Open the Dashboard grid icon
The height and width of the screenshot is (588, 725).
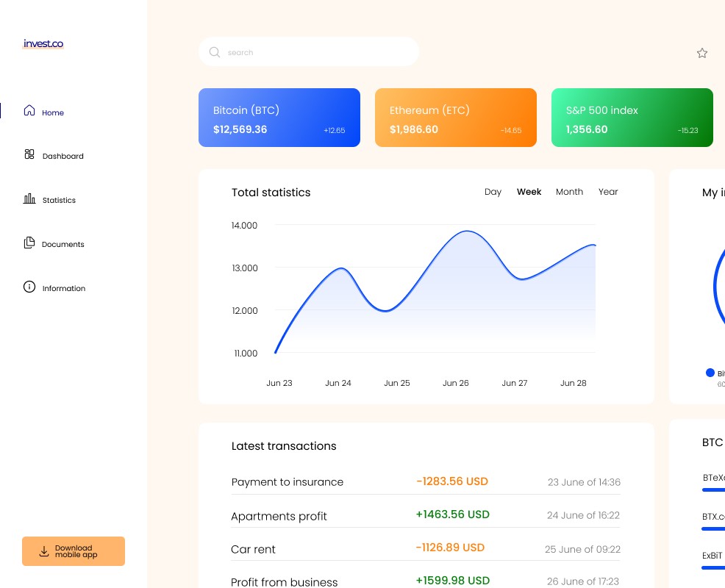pyautogui.click(x=29, y=154)
